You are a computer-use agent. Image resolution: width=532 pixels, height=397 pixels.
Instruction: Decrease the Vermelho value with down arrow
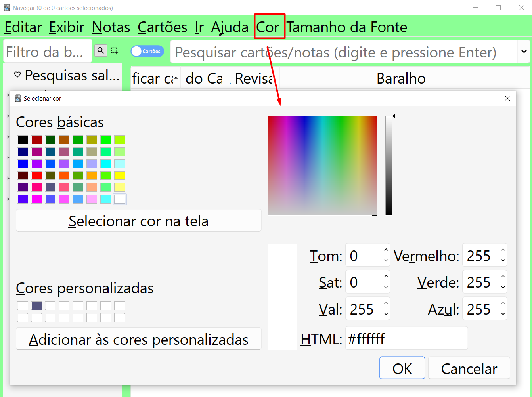coord(503,261)
